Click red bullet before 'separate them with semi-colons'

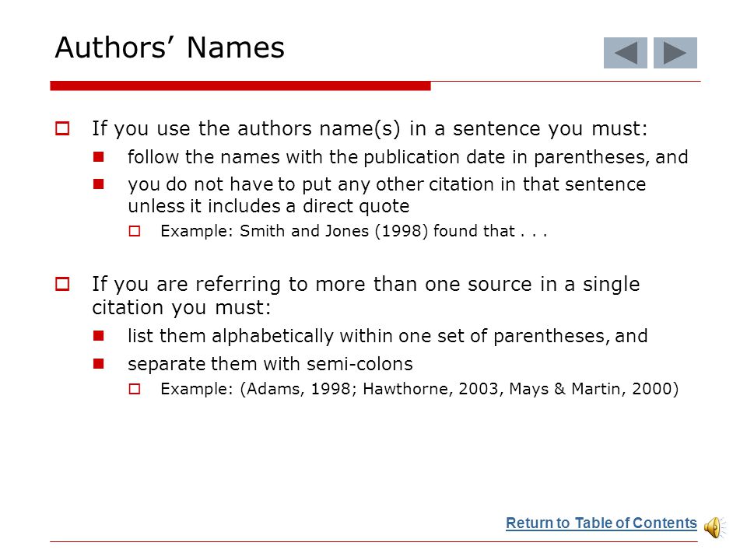click(x=99, y=364)
